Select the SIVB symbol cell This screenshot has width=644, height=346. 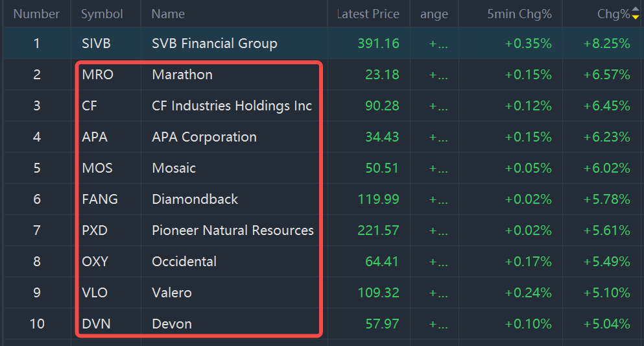(x=96, y=43)
